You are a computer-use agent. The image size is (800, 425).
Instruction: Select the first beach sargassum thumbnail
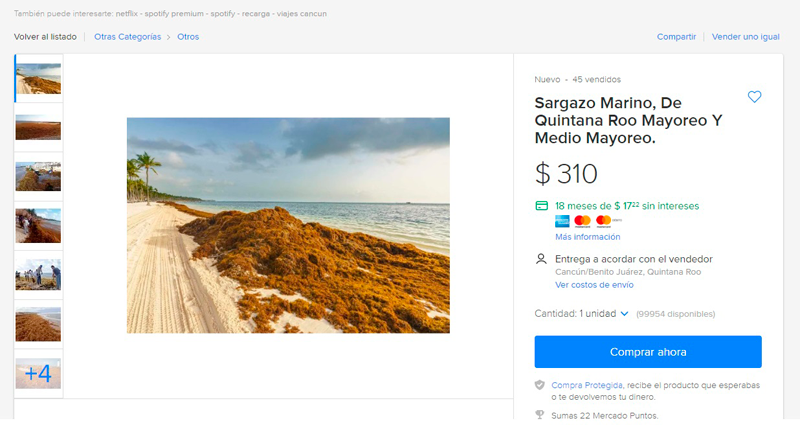(x=38, y=78)
